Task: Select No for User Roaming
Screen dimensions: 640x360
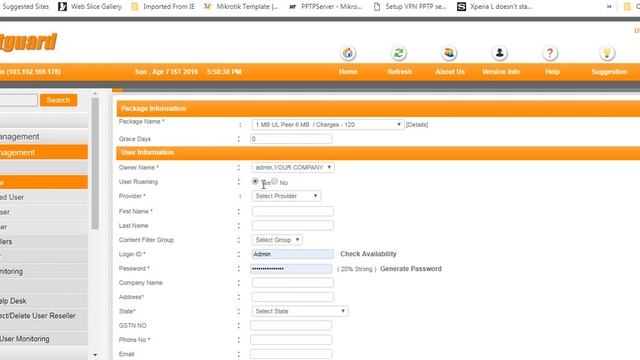Action: click(x=274, y=181)
